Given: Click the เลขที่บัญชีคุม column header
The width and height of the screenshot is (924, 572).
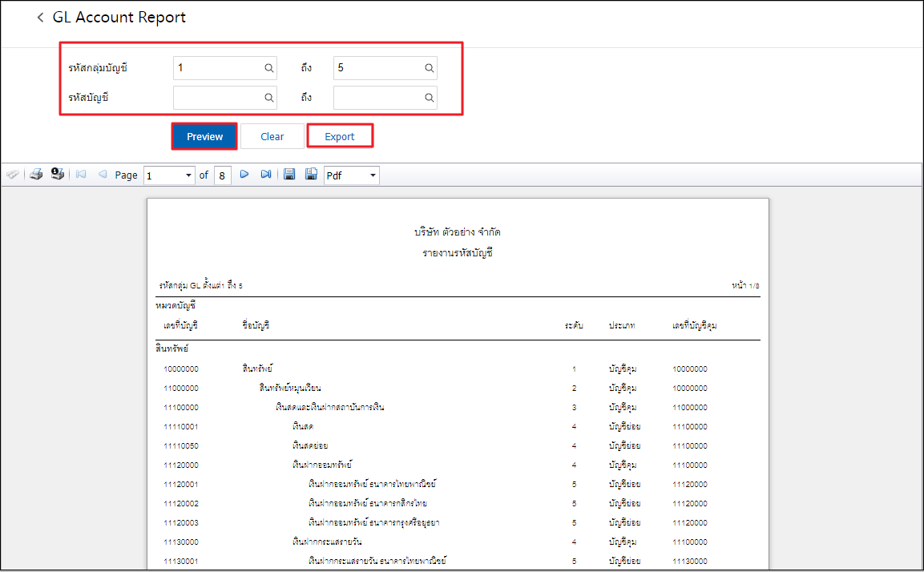Looking at the screenshot, I should (x=695, y=325).
